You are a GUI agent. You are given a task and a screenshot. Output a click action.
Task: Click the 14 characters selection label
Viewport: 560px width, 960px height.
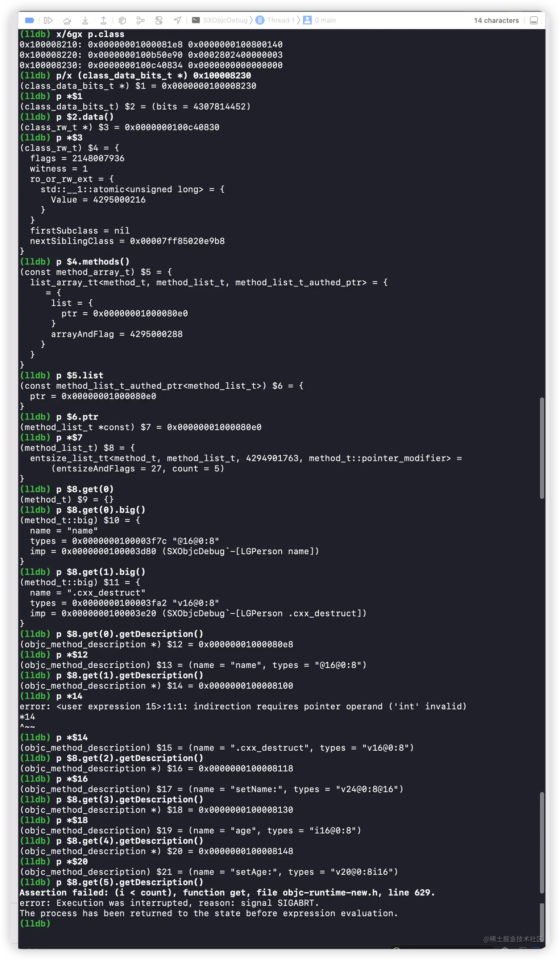point(496,21)
